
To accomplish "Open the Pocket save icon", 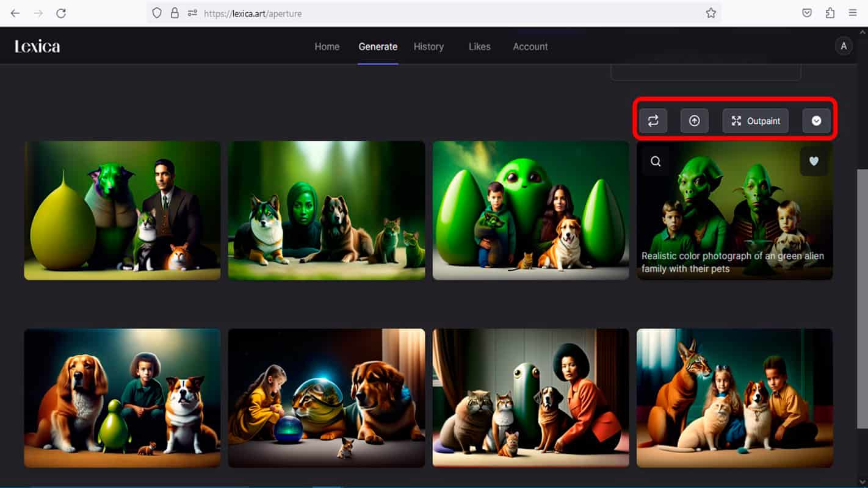I will pos(807,13).
